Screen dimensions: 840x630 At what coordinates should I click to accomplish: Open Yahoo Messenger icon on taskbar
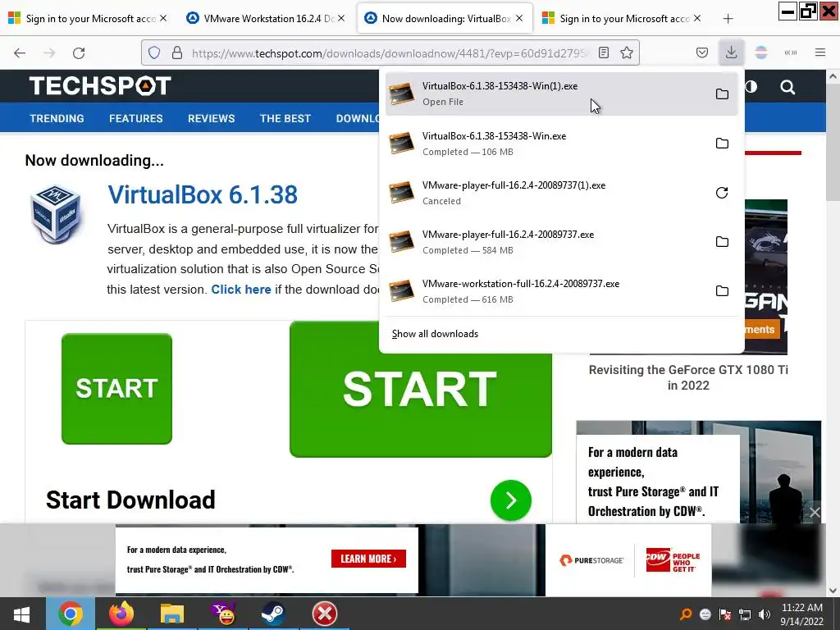point(223,614)
